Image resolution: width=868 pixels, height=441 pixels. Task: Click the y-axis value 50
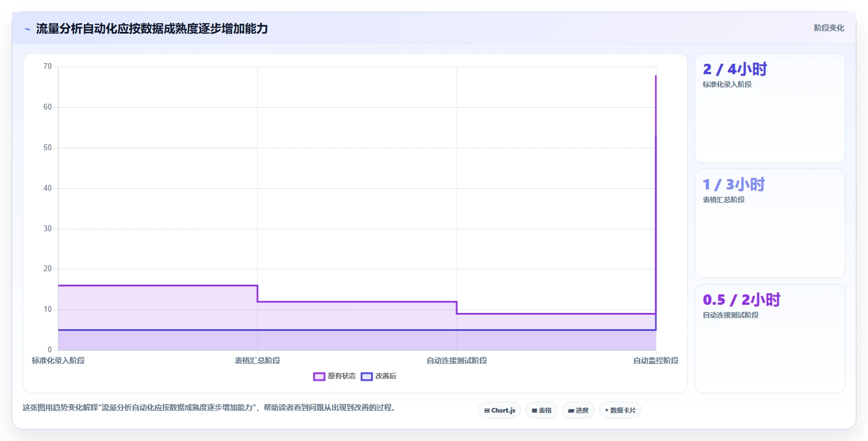point(48,148)
